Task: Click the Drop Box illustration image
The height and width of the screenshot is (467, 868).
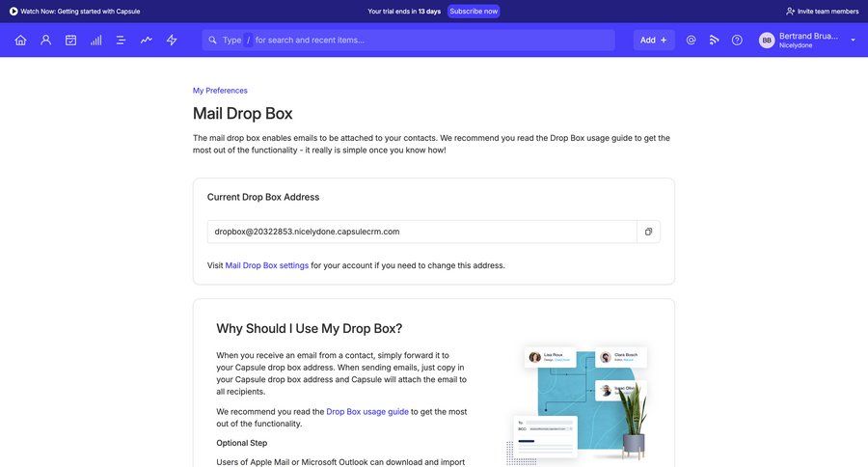Action: point(578,405)
